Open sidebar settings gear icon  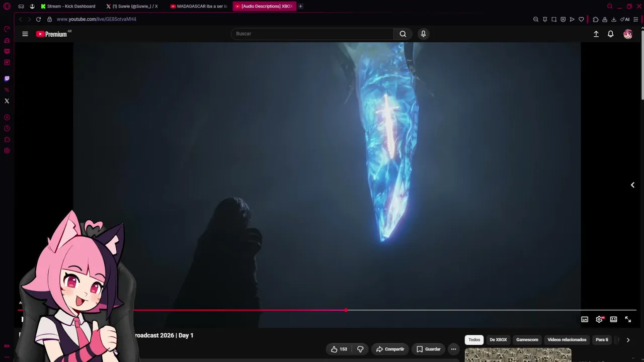[x=7, y=151]
